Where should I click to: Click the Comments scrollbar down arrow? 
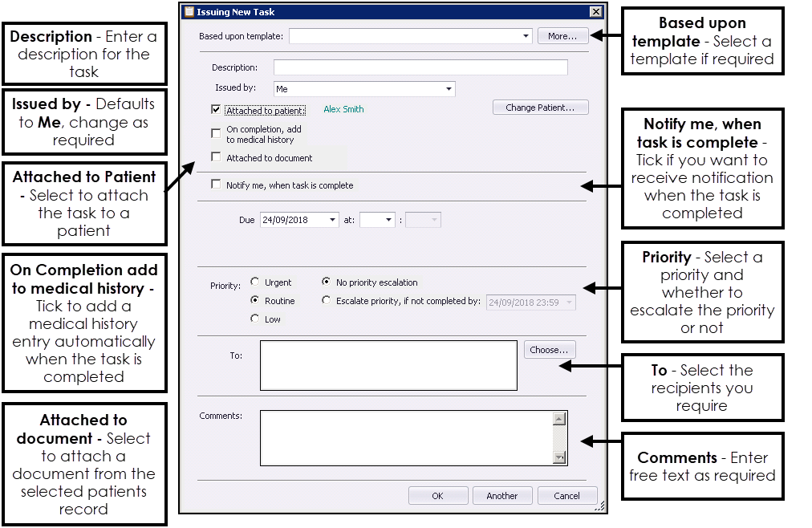pyautogui.click(x=559, y=457)
